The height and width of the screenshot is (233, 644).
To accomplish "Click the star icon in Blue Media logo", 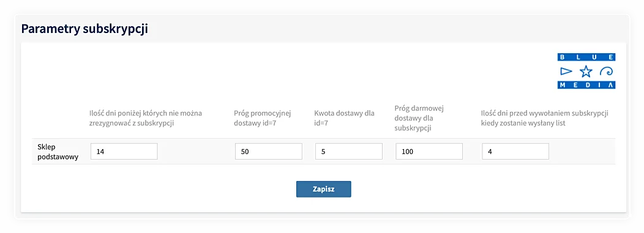I will pyautogui.click(x=586, y=72).
